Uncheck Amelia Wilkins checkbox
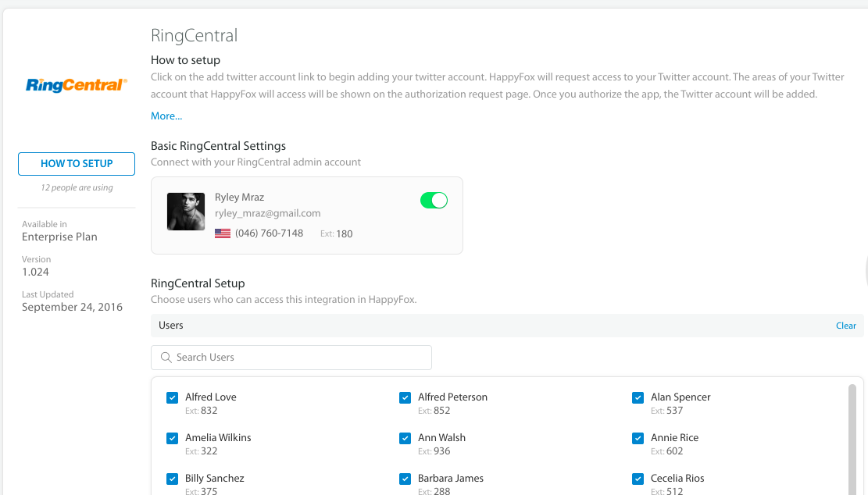Viewport: 868px width, 495px height. (172, 438)
